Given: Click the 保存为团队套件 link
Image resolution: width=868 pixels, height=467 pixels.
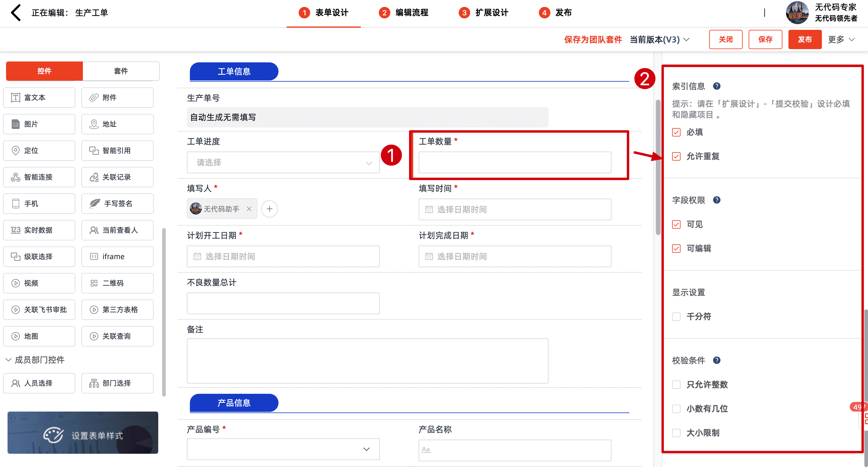Looking at the screenshot, I should (593, 39).
